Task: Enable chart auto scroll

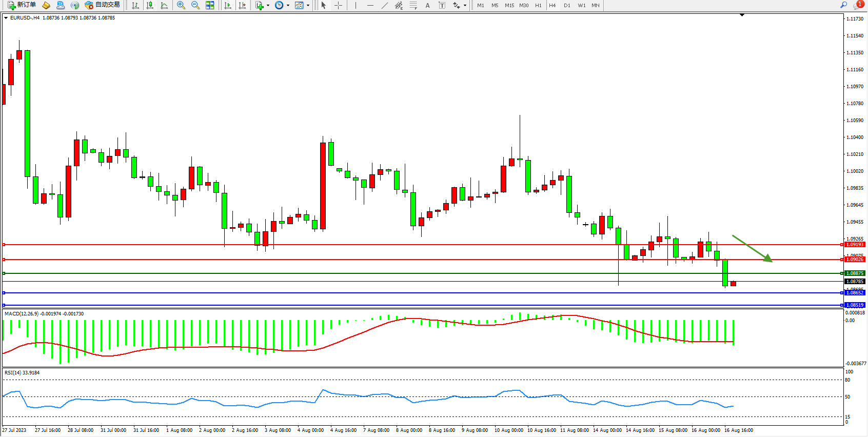Action: point(228,5)
